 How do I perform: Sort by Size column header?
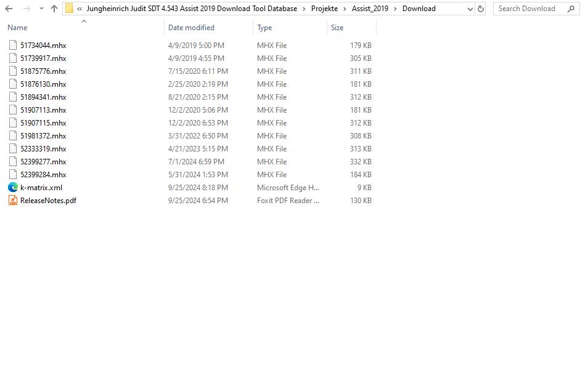click(337, 27)
